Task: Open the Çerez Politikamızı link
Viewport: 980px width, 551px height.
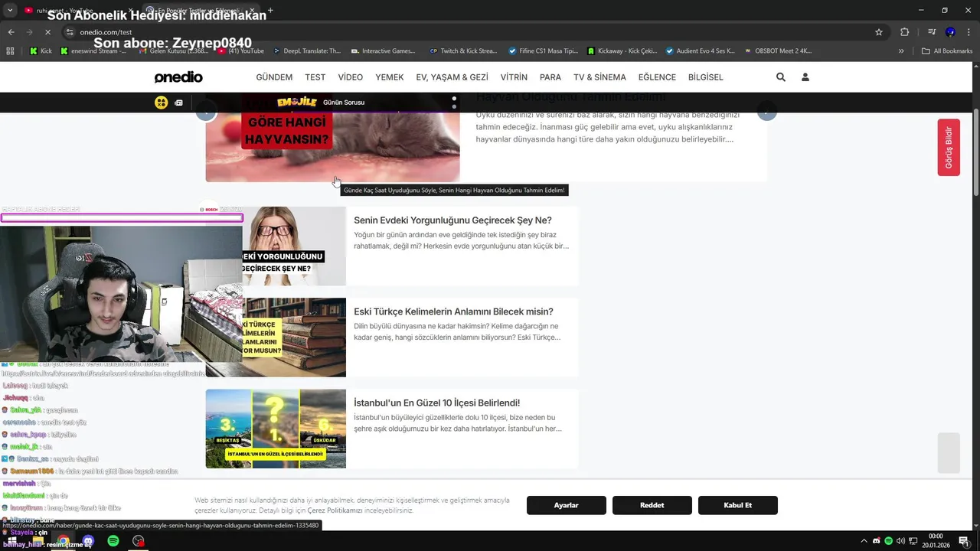Action: (335, 510)
